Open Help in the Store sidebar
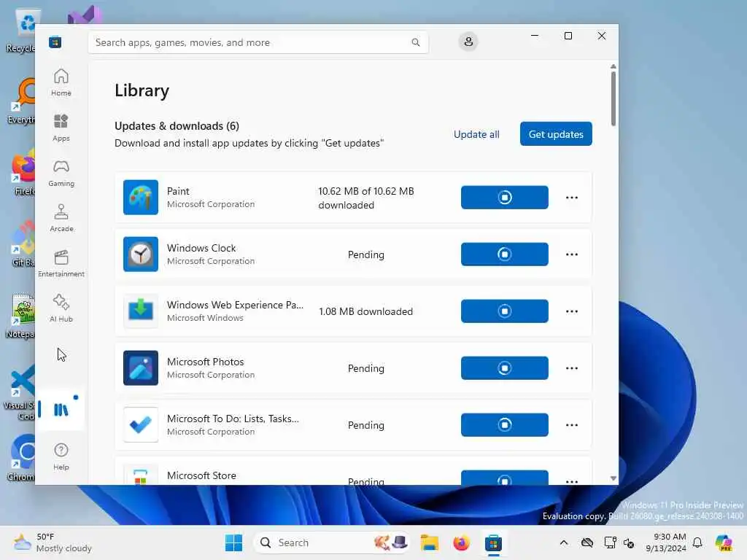Image resolution: width=747 pixels, height=560 pixels. (61, 456)
